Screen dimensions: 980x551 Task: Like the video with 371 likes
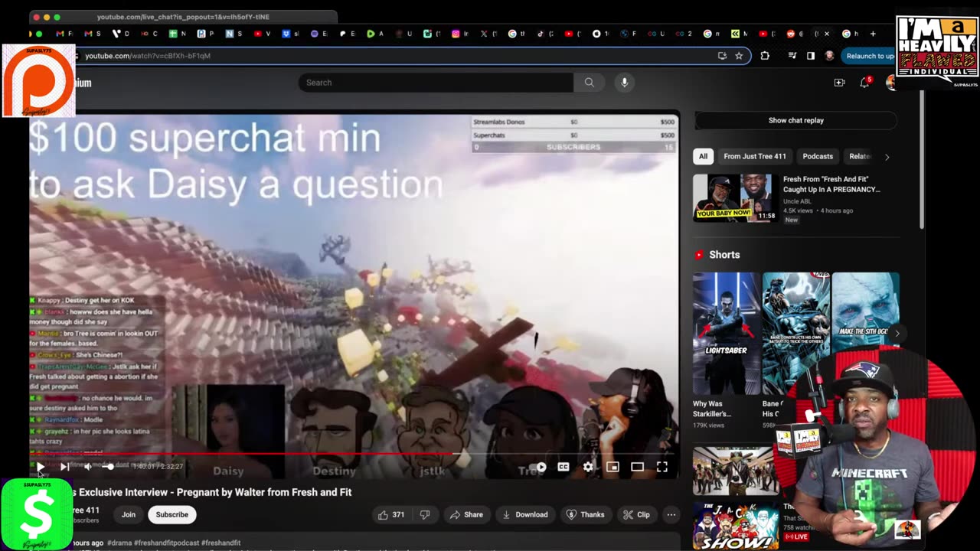[391, 515]
